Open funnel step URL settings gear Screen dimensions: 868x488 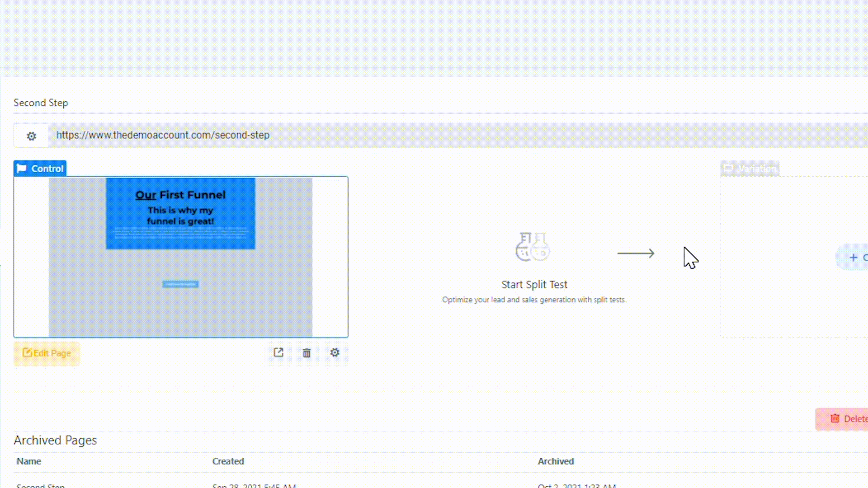pos(31,136)
